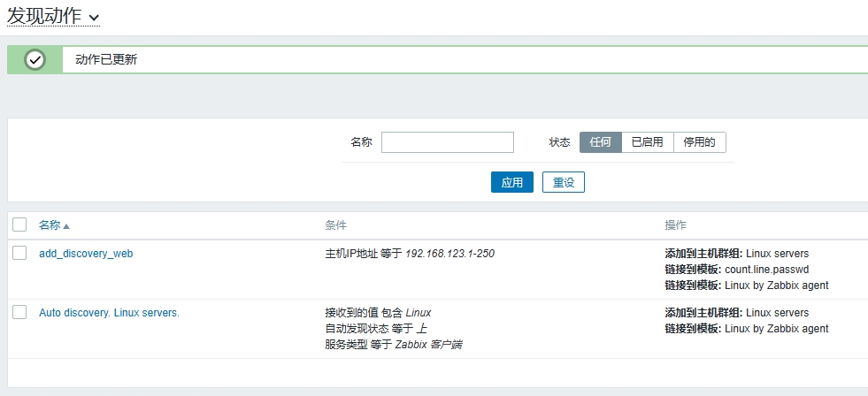Screen dimensions: 868x396
Task: Check the Auto discovery Linux servers row checkbox
Action: coord(19,313)
